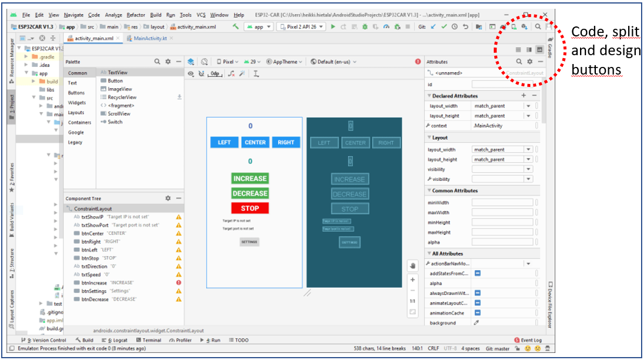Set the default margins 0dp control

point(215,73)
